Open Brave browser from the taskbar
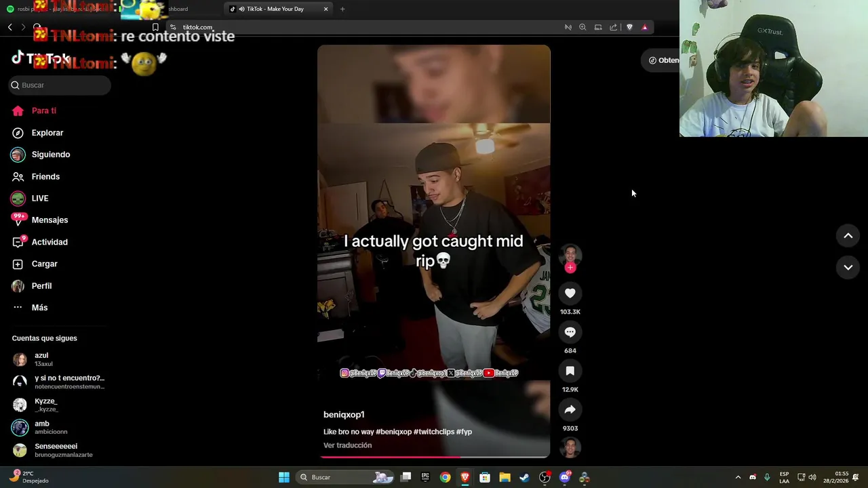This screenshot has height=488, width=868. (x=465, y=477)
